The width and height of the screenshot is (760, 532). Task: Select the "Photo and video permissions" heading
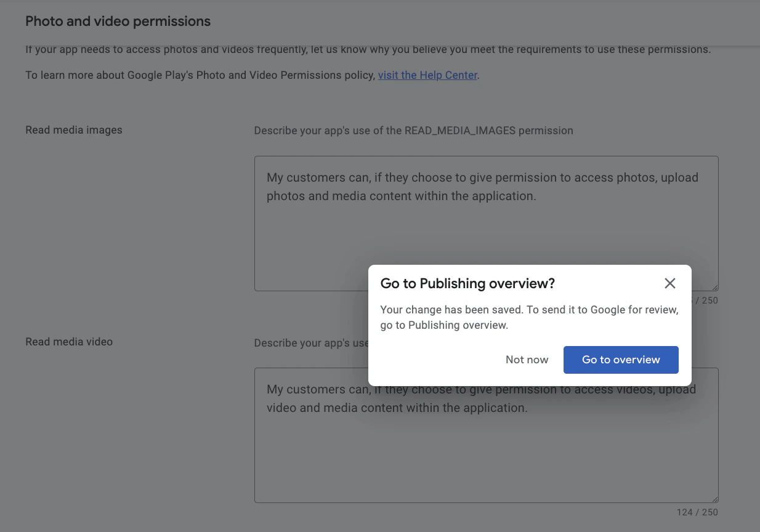pos(118,21)
